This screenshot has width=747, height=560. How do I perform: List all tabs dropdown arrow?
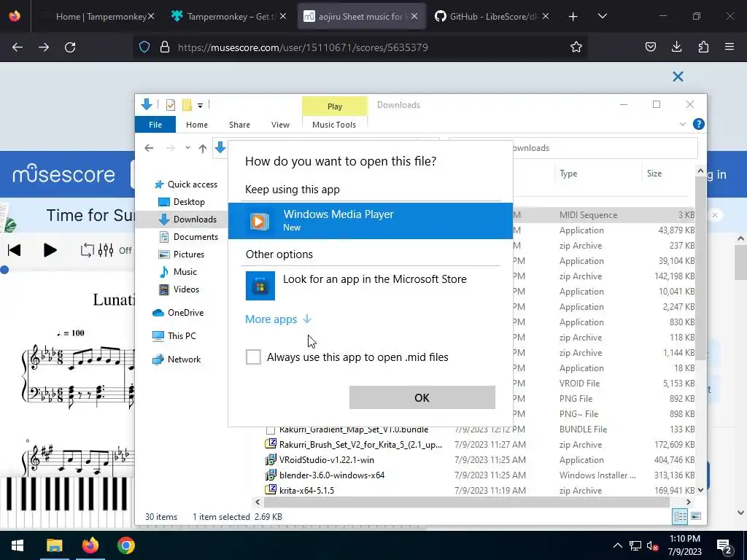602,16
